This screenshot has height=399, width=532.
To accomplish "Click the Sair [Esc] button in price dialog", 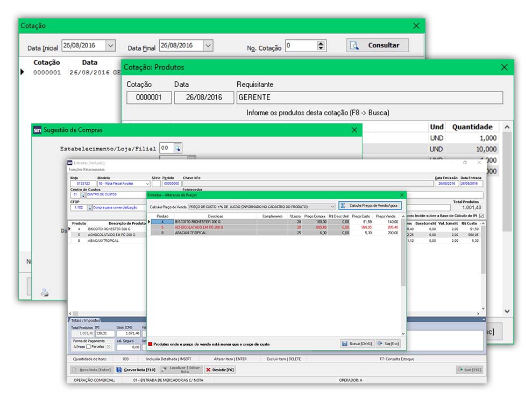I will point(388,344).
